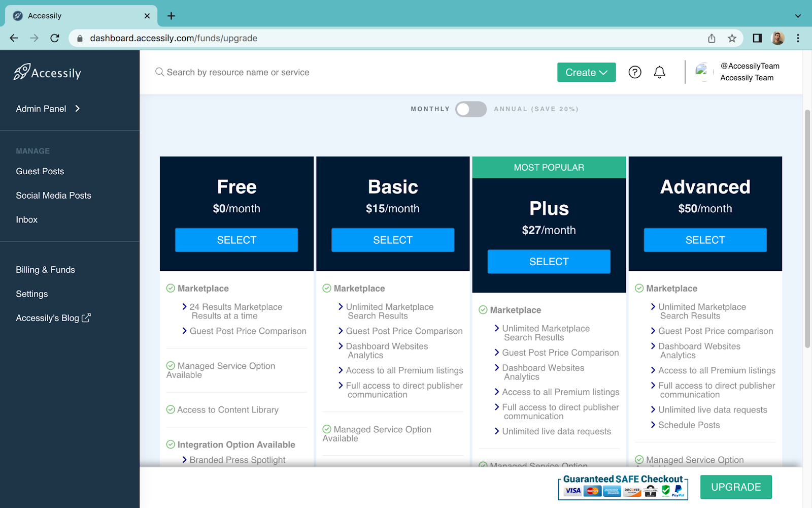Open Social Media Posts section

(x=53, y=196)
